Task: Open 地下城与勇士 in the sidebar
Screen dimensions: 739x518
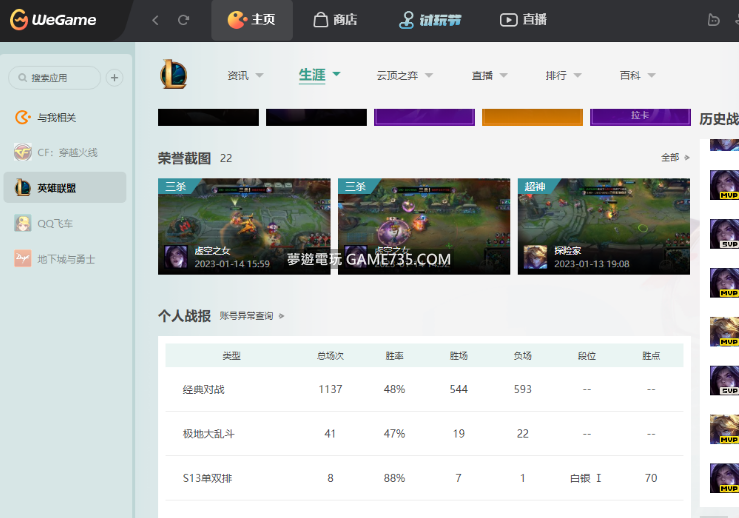Action: tap(65, 259)
